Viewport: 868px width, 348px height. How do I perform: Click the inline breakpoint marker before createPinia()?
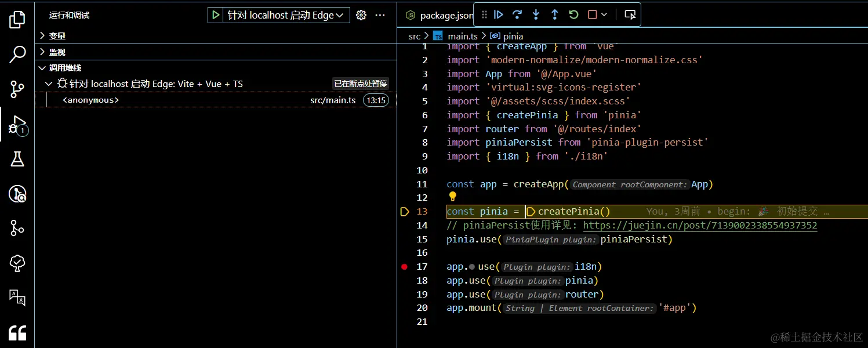tap(530, 212)
